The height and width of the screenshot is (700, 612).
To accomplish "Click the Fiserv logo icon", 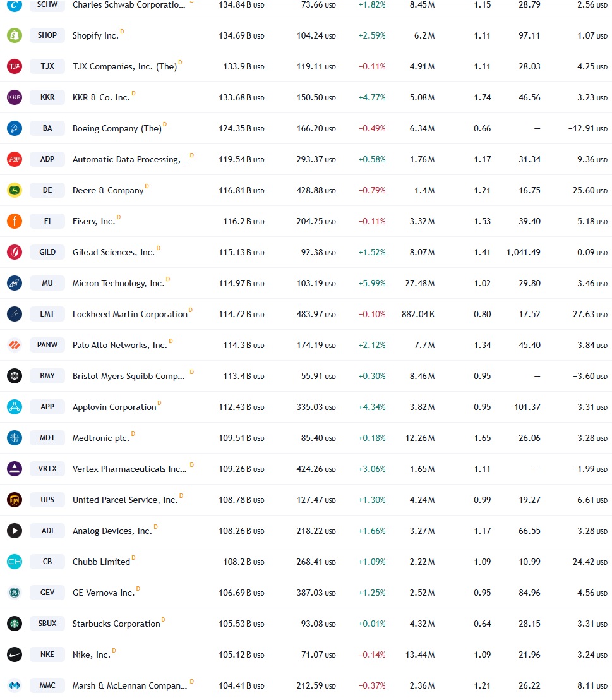I will [15, 221].
